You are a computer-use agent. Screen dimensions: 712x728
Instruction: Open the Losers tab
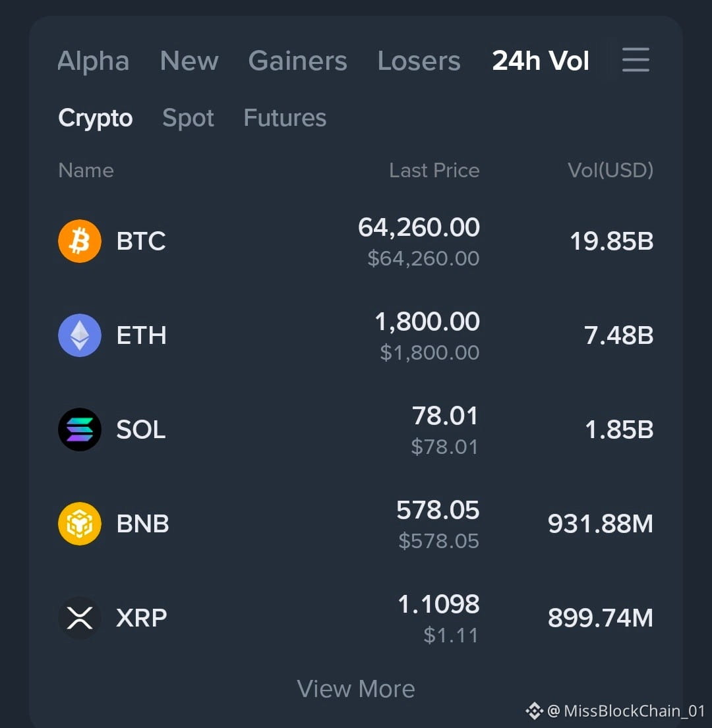click(x=419, y=61)
